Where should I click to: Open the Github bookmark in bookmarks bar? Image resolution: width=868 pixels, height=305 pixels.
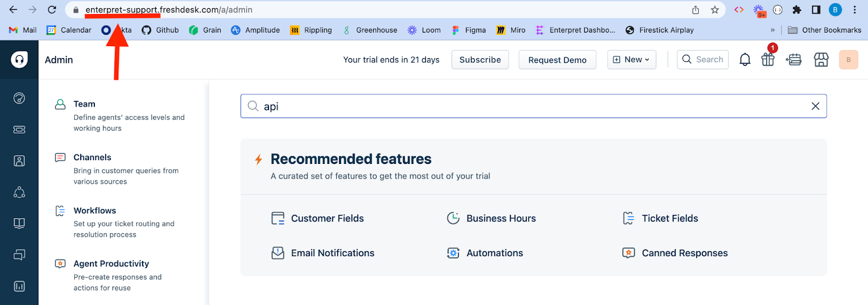tap(160, 30)
